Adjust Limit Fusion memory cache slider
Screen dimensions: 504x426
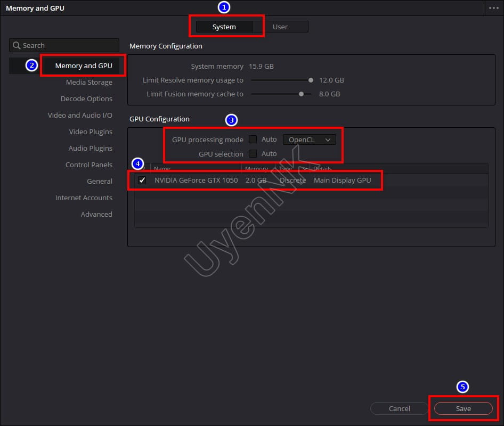[x=301, y=94]
